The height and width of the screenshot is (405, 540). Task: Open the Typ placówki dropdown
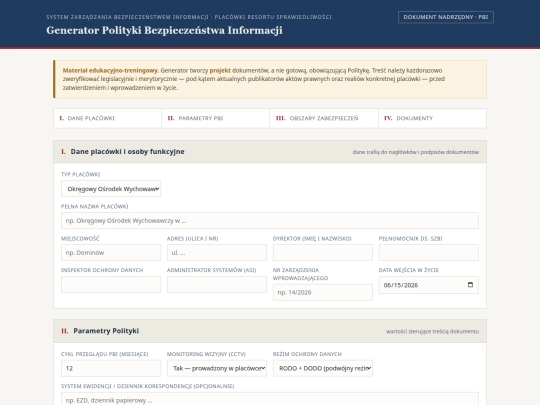click(111, 189)
